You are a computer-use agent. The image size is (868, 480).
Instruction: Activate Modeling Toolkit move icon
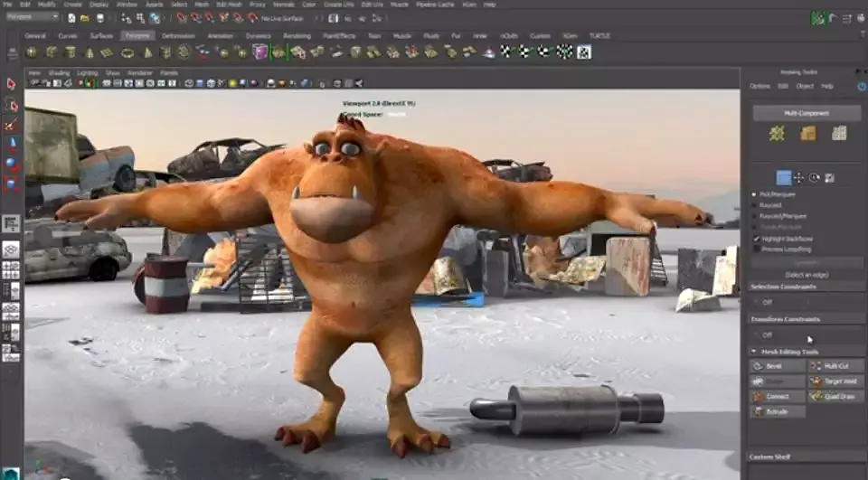point(798,178)
